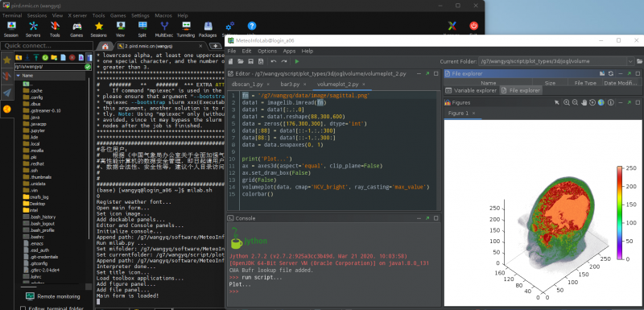Toggle the Follow terminal folder checkbox

pyautogui.click(x=23, y=308)
